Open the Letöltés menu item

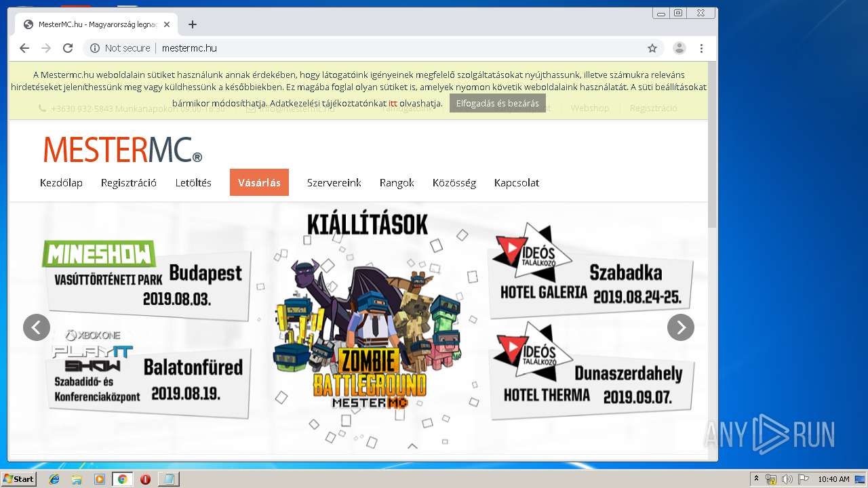193,183
